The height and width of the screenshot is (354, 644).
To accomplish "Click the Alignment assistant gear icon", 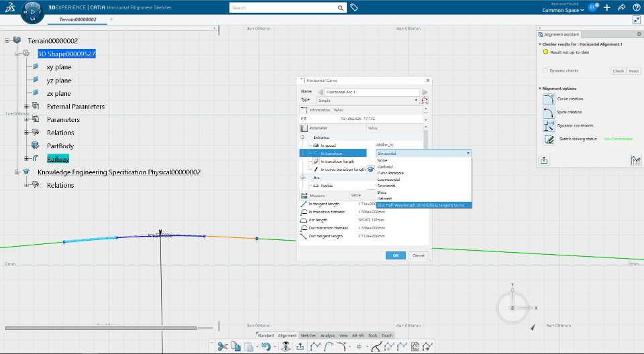I will tap(639, 34).
